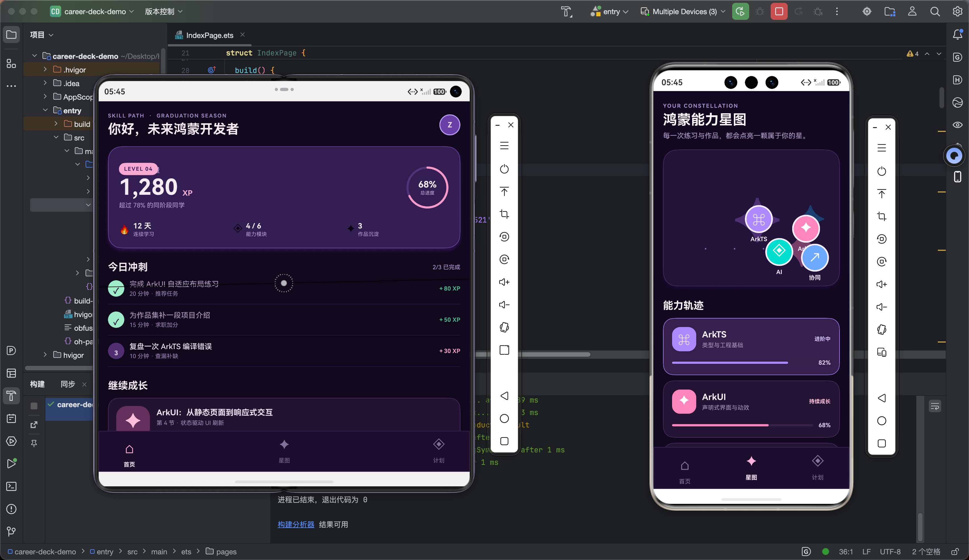This screenshot has width=969, height=560.
Task: Click the power icon on foldable emulator toolbar
Action: coord(504,169)
